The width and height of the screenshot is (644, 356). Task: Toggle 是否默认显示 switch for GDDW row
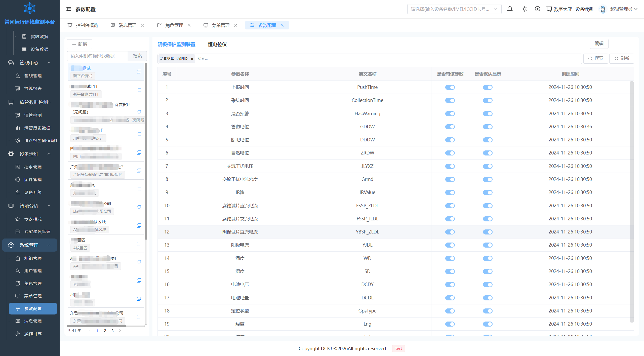(x=488, y=127)
